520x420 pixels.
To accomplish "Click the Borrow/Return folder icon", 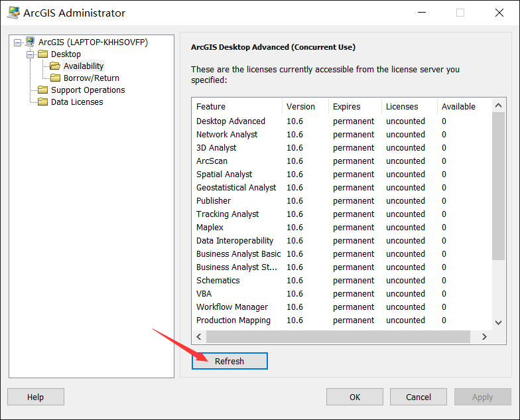I will tap(55, 78).
